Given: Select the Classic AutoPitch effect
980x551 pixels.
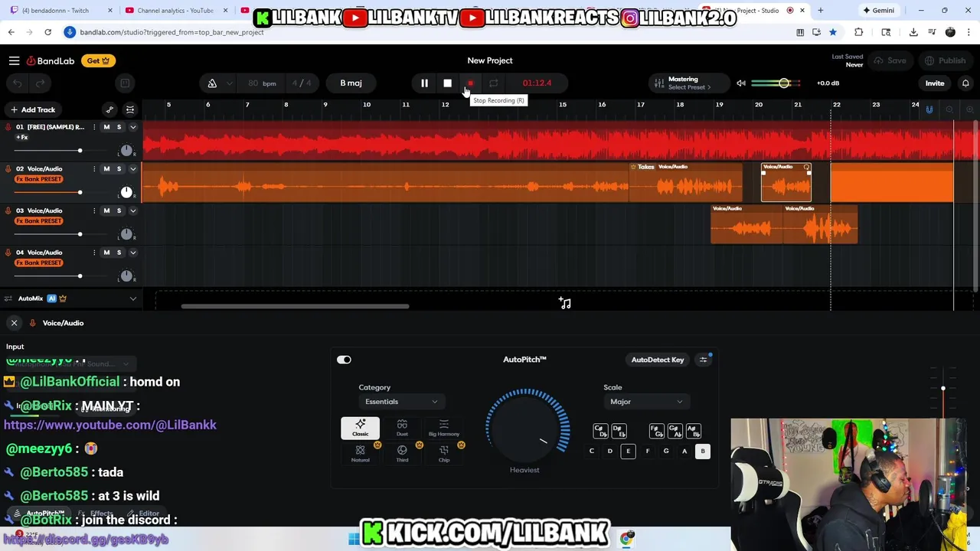Looking at the screenshot, I should tap(360, 429).
